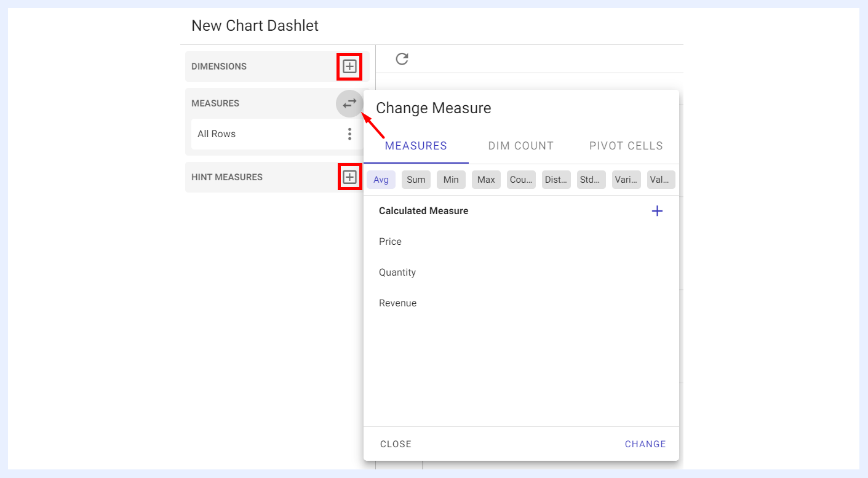This screenshot has width=868, height=478.
Task: Open the All Rows three-dot menu
Action: (349, 134)
